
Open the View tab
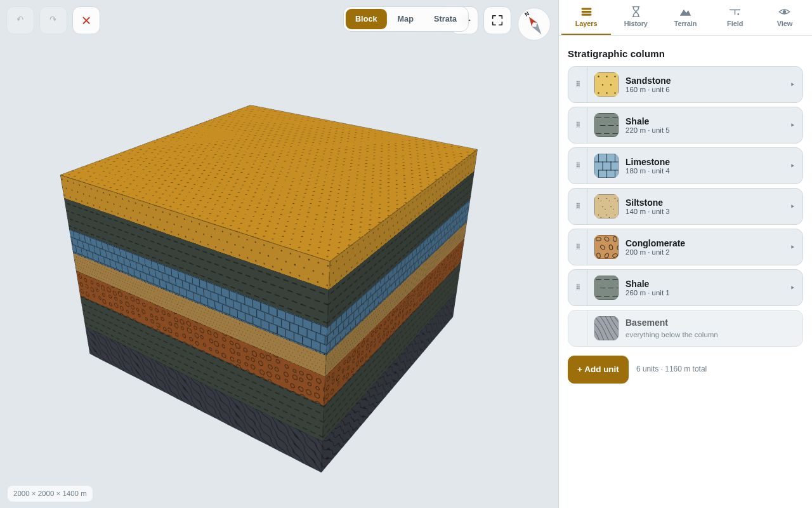[785, 18]
